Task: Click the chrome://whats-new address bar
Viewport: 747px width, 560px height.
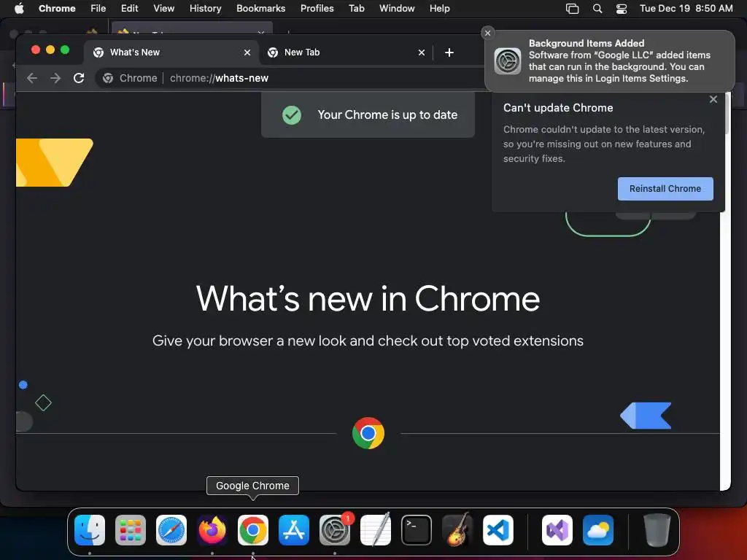Action: [x=288, y=78]
